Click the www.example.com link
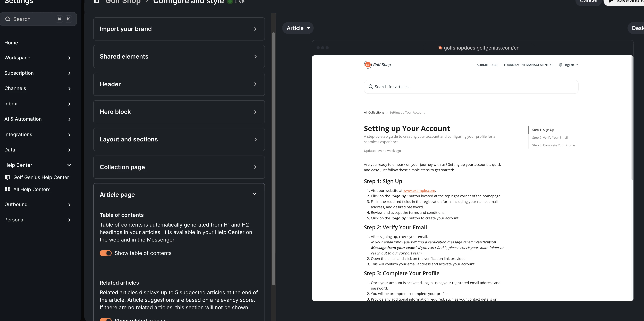The image size is (644, 321). 419,191
